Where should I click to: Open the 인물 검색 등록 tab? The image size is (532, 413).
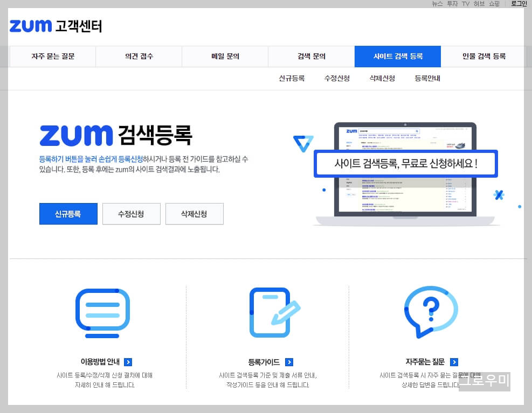483,56
